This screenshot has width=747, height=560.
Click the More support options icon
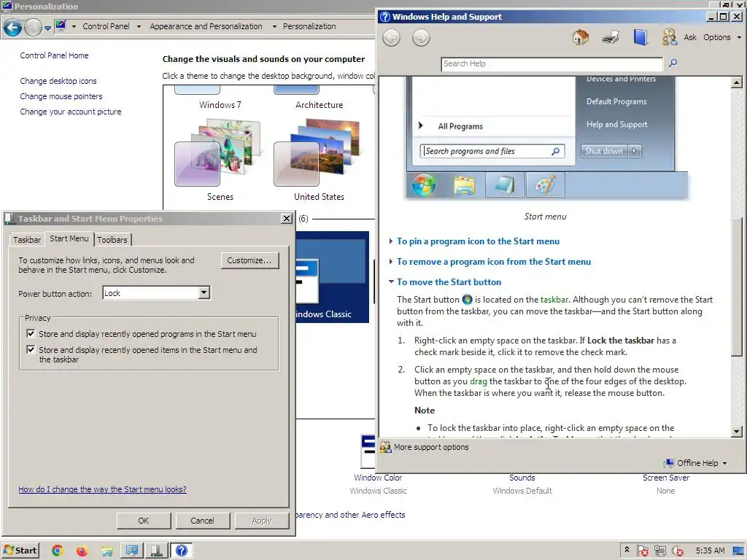pos(385,447)
